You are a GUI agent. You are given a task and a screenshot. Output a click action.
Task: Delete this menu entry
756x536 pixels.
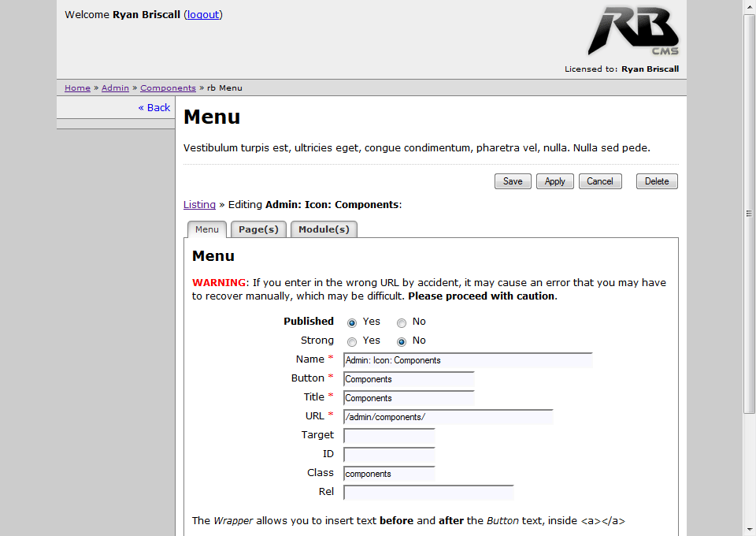tap(656, 181)
